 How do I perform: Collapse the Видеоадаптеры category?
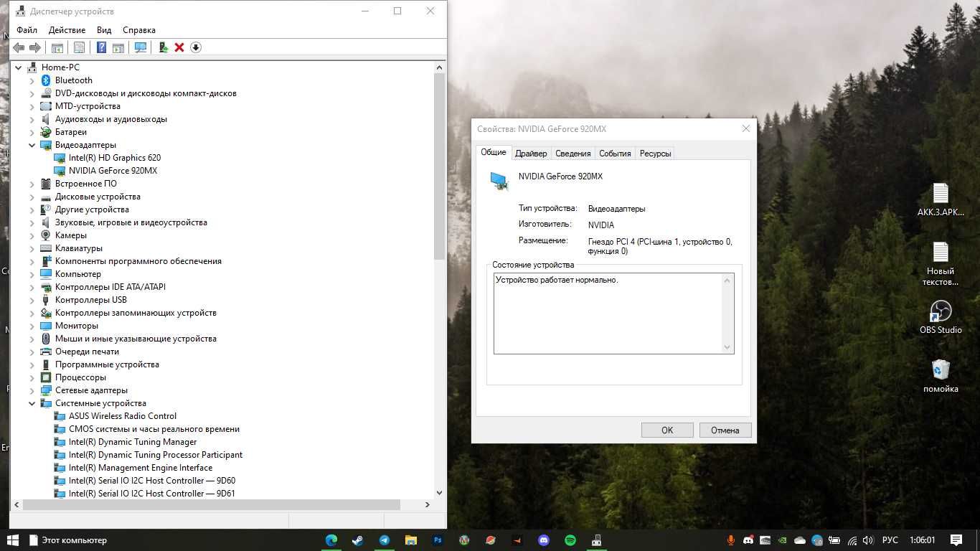(32, 145)
